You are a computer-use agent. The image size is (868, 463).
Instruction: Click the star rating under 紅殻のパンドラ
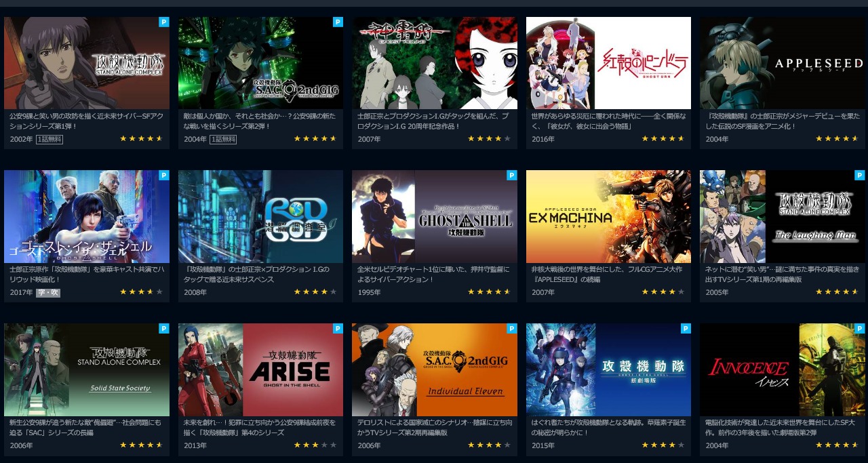tap(663, 139)
